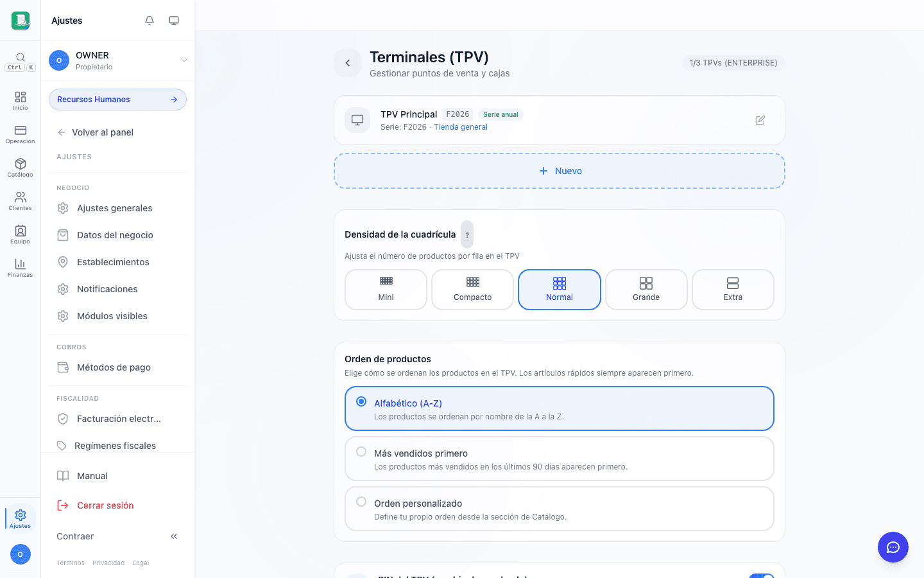
Task: Go to Inicio in the icon rail
Action: point(21,100)
